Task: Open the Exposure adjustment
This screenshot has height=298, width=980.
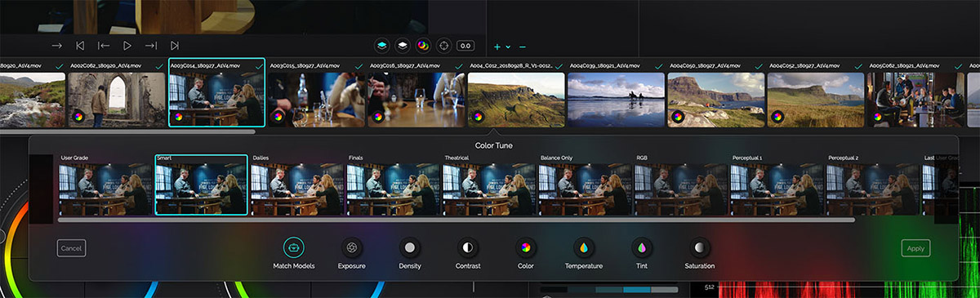Action: [351, 247]
